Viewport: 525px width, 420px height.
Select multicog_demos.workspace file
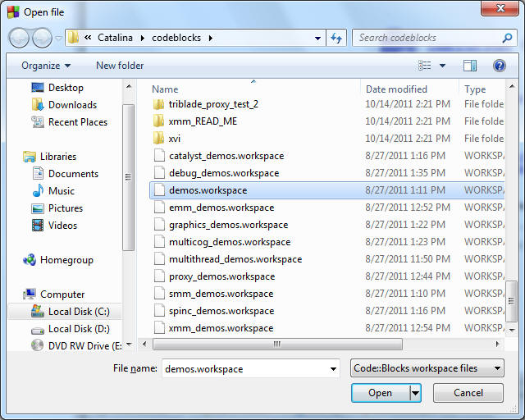230,242
